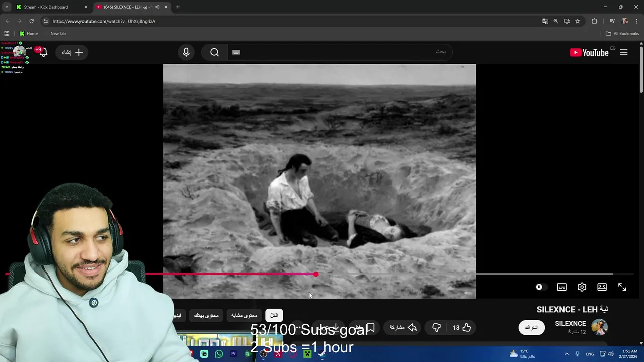The image size is (644, 362).
Task: Like the video with 13 likes
Action: coord(462,328)
